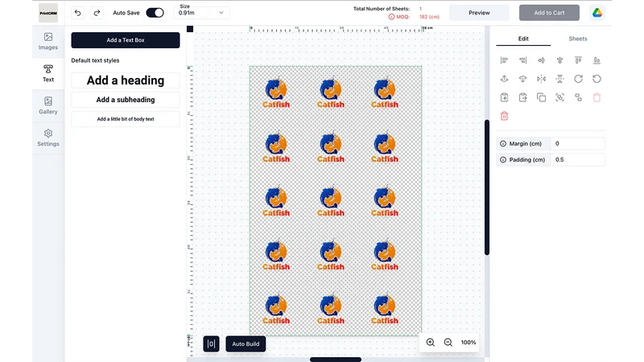Ungroup the selected items
This screenshot has height=362, width=644.
578,97
